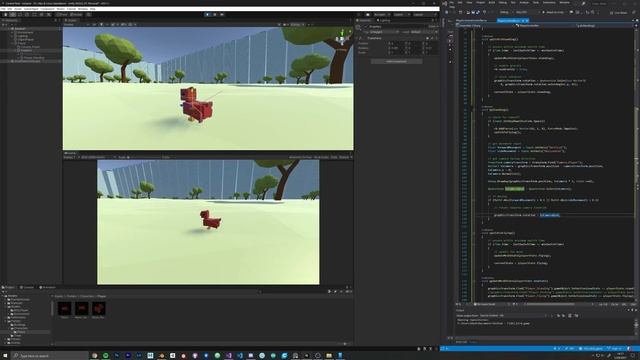Open the Tag dropdown in Inspector
Image resolution: width=640 pixels, height=360 pixels.
pyautogui.click(x=384, y=32)
